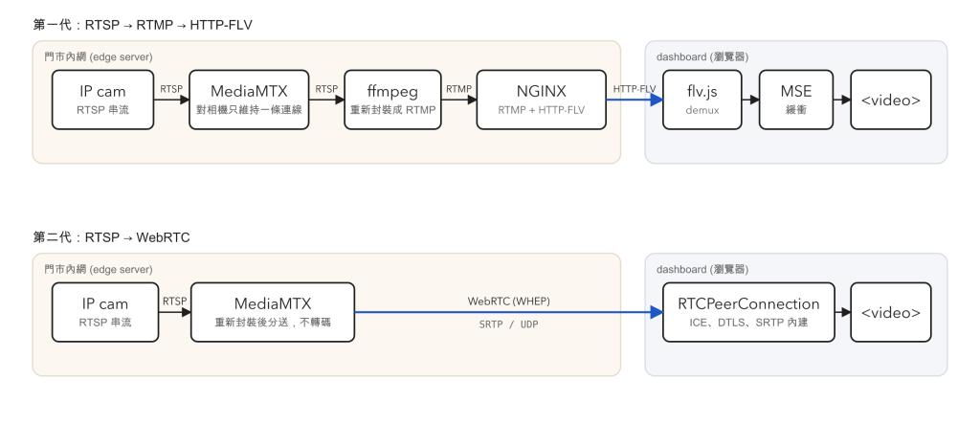Click RTSP label between IP cam and MediaMTX, 第一代

pyautogui.click(x=171, y=89)
